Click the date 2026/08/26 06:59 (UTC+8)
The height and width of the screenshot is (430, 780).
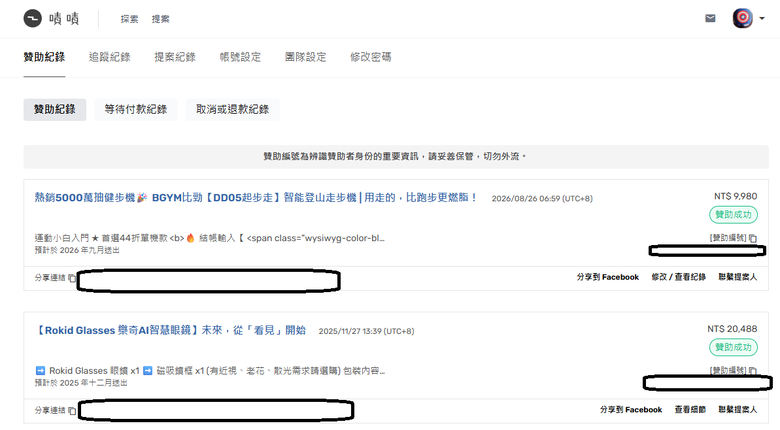(542, 199)
